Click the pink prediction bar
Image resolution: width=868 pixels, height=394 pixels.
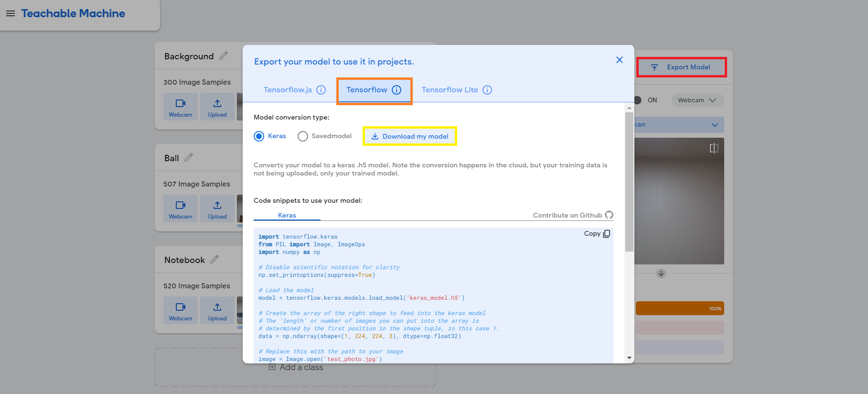(x=680, y=328)
